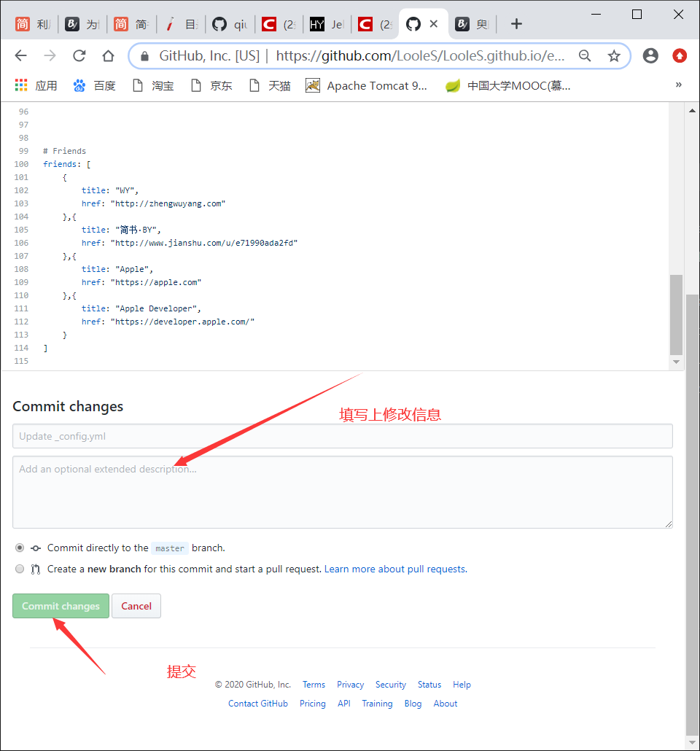Screen dimensions: 700x751
Task: Open the Blog footer link
Action: point(413,703)
